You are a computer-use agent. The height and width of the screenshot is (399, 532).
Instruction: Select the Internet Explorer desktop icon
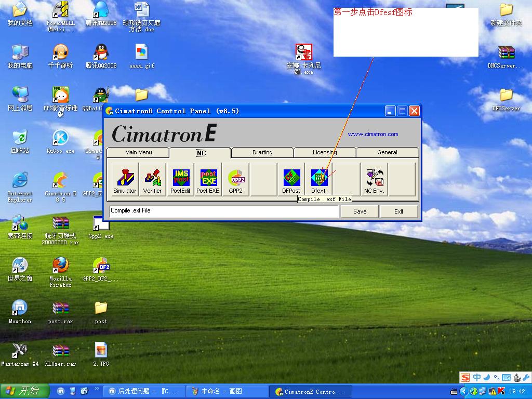click(x=20, y=187)
